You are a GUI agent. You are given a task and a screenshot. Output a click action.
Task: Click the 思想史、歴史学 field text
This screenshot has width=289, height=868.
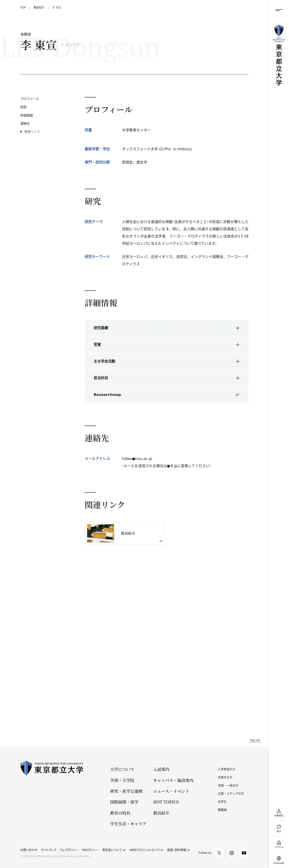point(135,162)
